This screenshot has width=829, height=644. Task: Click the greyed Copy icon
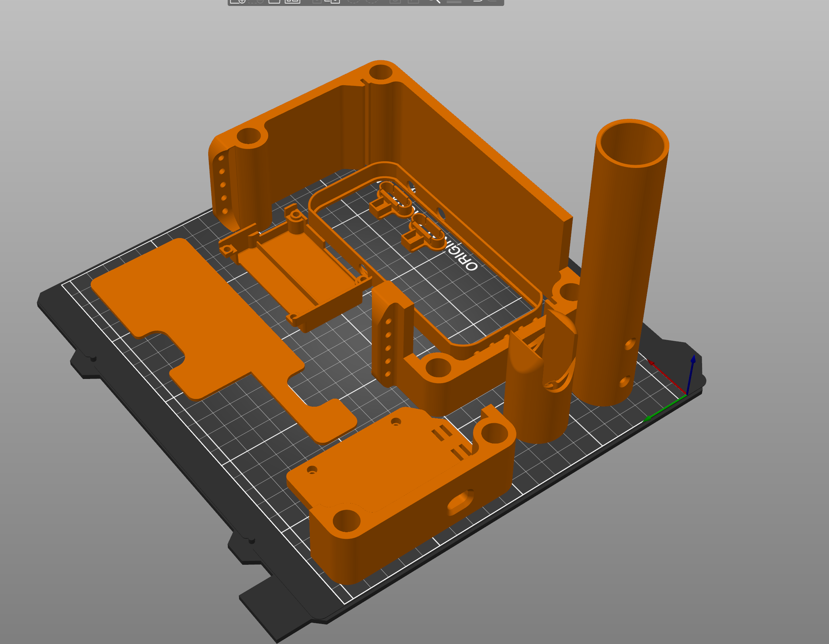coord(317,1)
